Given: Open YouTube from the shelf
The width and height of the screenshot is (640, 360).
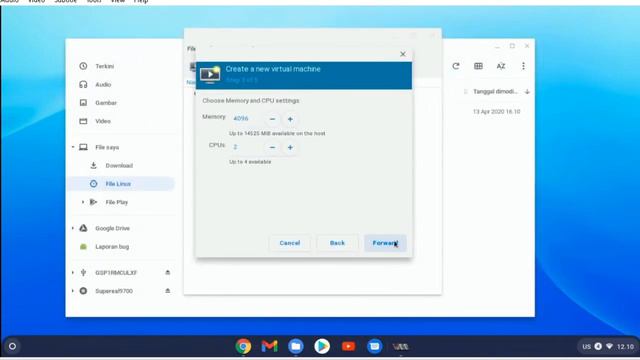Looking at the screenshot, I should click(348, 347).
